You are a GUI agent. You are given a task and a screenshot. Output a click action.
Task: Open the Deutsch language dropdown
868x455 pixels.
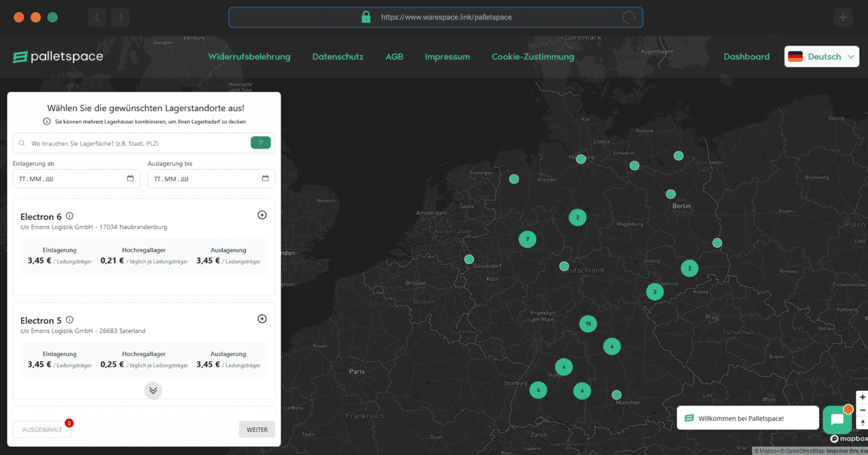[x=821, y=56]
